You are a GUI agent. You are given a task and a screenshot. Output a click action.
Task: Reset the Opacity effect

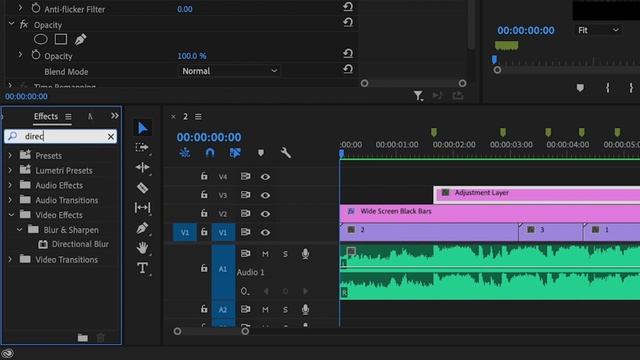tap(348, 22)
